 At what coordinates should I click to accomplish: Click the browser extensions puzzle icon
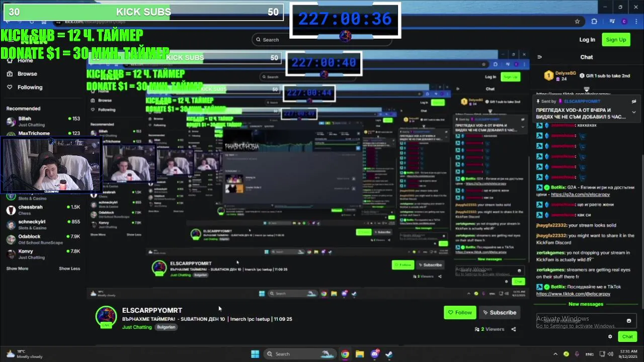(x=594, y=22)
